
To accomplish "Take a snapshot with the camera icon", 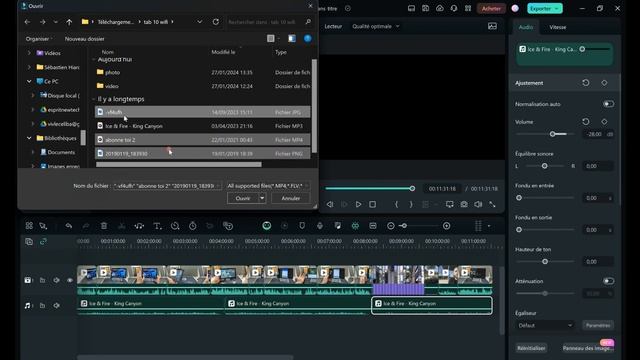I will point(464,204).
